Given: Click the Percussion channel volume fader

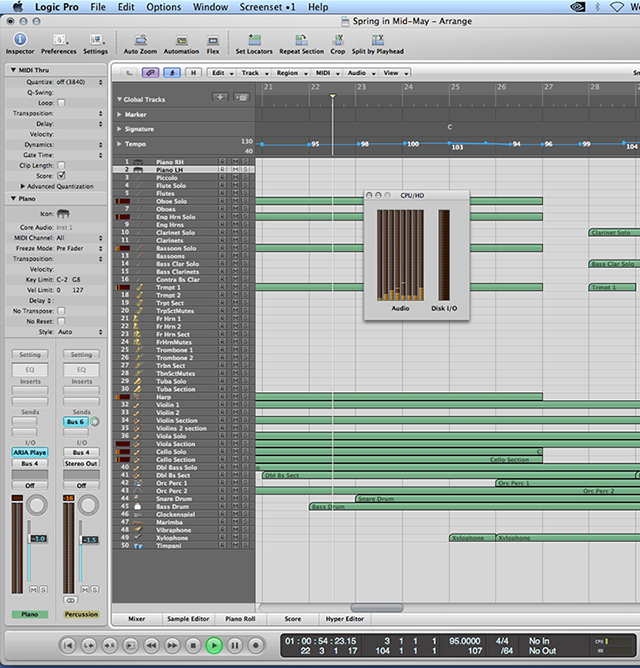Looking at the screenshot, I should click(89, 540).
